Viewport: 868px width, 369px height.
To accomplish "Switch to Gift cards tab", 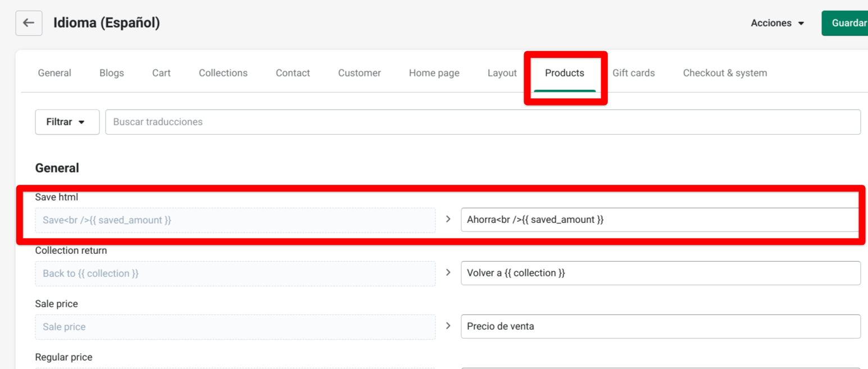I will pos(634,73).
